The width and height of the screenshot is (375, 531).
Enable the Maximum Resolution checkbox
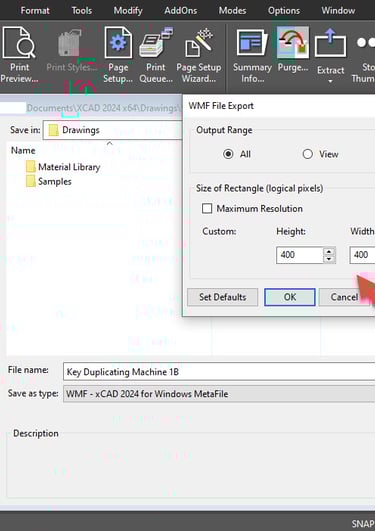tap(207, 208)
